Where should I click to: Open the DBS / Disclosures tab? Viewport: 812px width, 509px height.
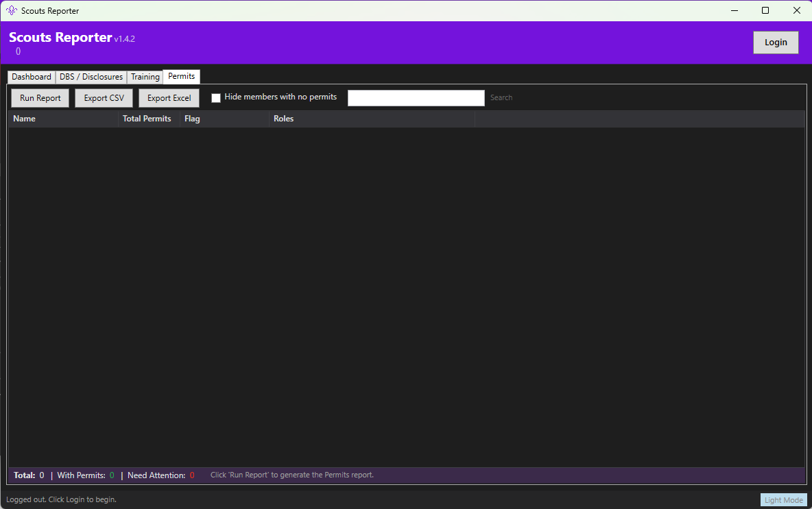tap(91, 76)
